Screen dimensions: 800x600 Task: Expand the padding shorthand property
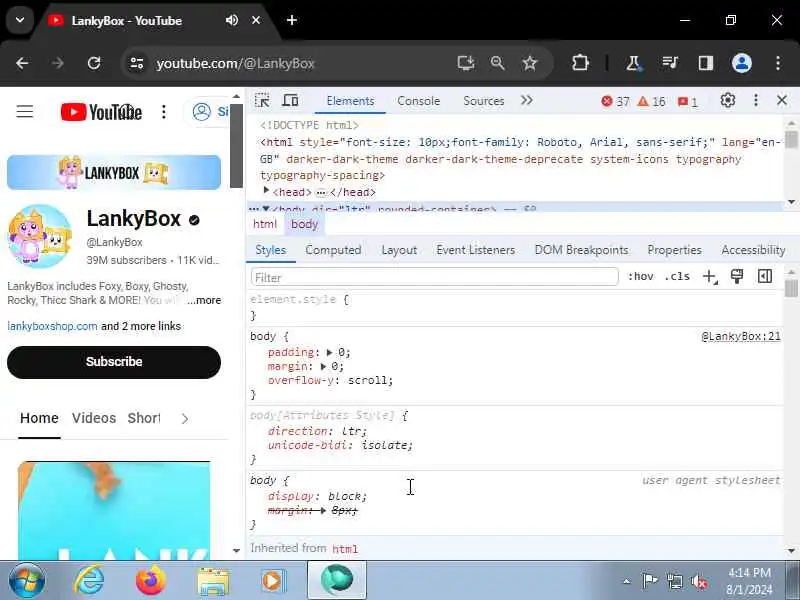tap(329, 353)
